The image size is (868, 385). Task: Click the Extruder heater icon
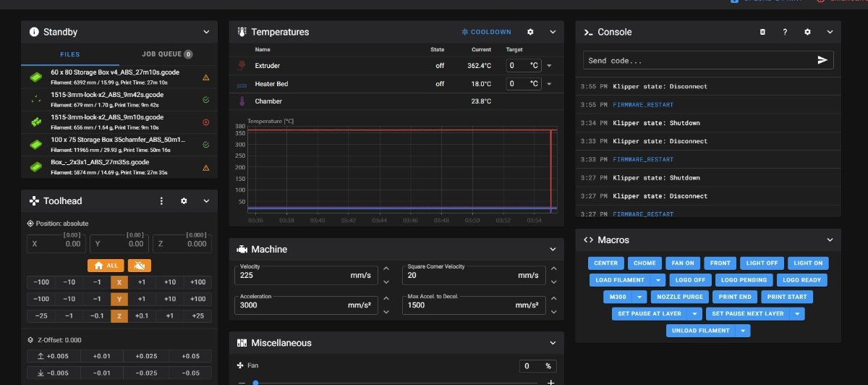click(242, 65)
